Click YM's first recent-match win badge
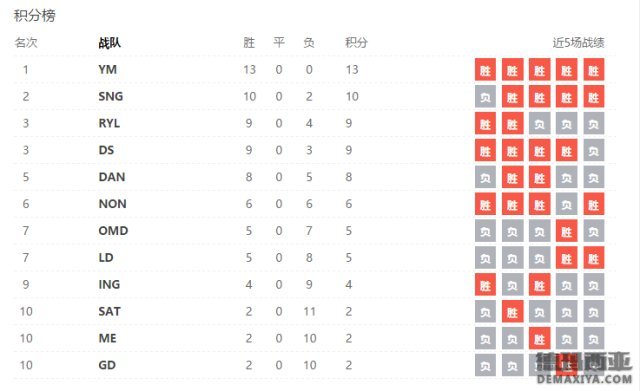640x391 pixels. (x=485, y=70)
